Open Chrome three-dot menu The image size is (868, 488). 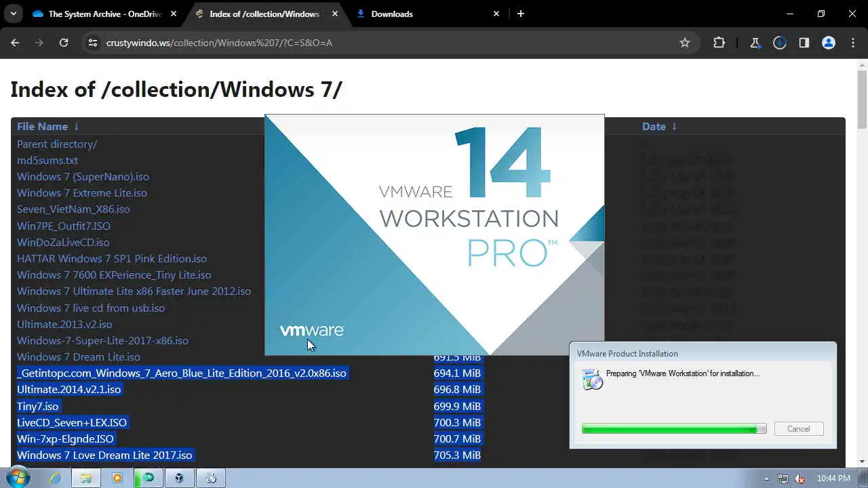tap(853, 43)
